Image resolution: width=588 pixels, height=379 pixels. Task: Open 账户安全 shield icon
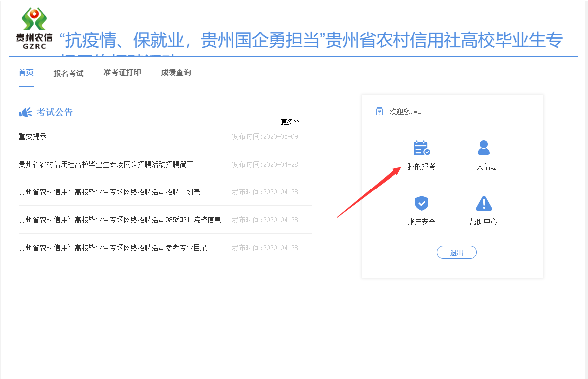click(421, 203)
